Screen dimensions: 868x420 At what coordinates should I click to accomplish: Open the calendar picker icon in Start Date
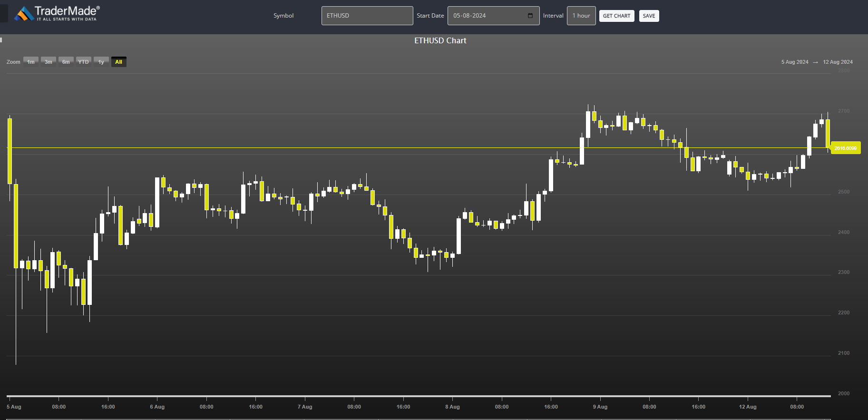(530, 16)
